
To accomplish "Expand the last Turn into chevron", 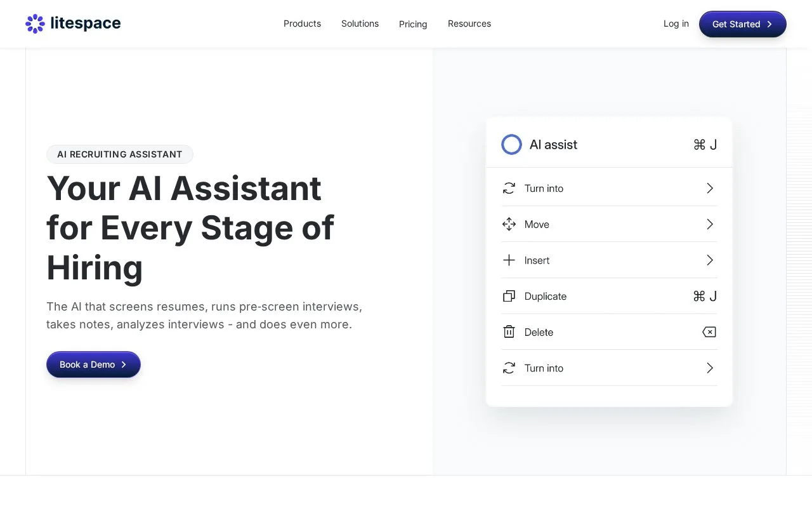I will (710, 368).
